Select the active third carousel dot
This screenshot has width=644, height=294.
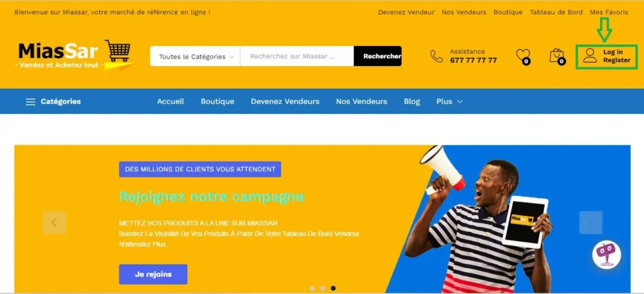[x=333, y=288]
